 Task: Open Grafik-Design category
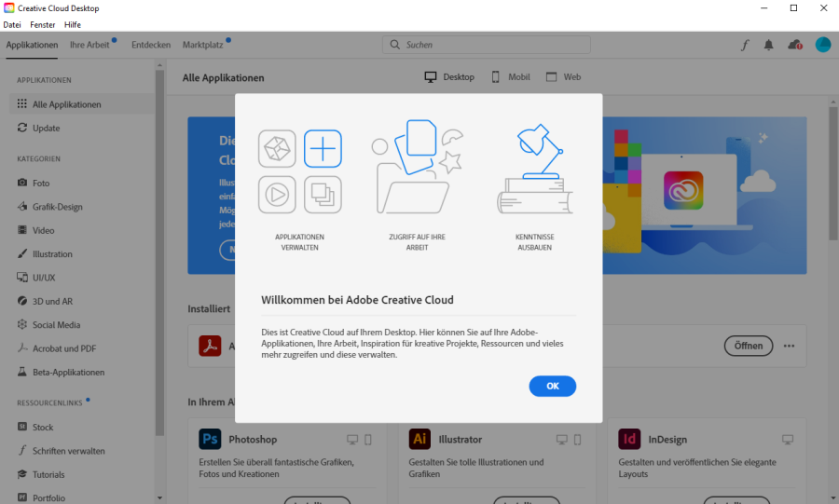point(57,207)
